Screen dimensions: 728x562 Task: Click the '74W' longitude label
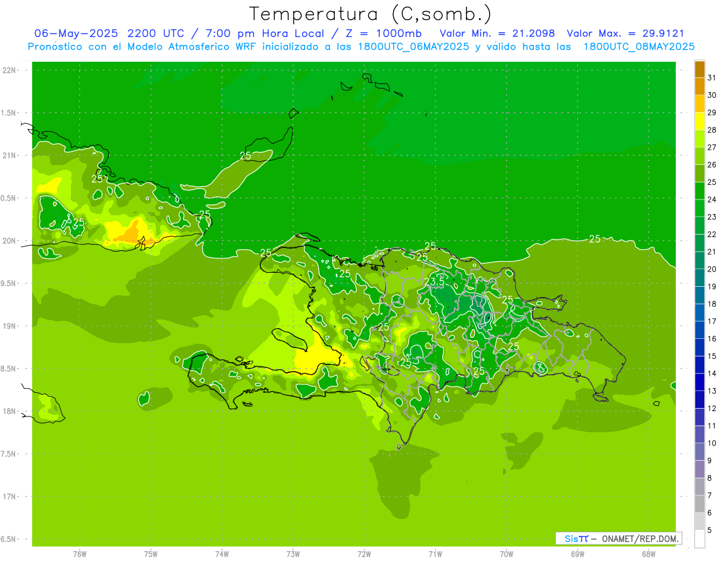[x=221, y=554]
